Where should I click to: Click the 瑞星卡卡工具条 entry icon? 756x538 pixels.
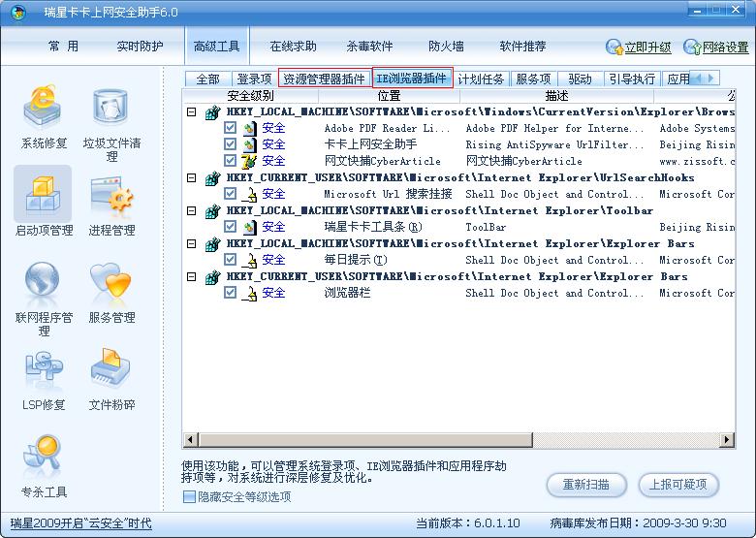249,227
